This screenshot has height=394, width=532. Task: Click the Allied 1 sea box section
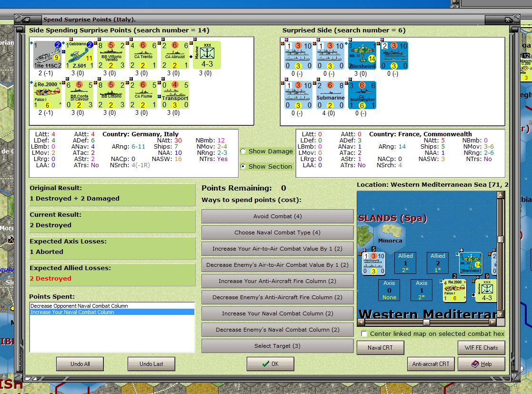(405, 263)
